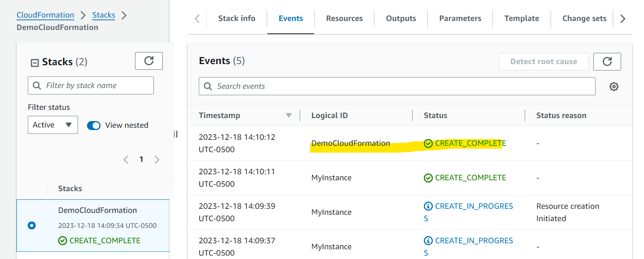The image size is (644, 259).
Task: Click the Status reason column header
Action: [x=561, y=115]
